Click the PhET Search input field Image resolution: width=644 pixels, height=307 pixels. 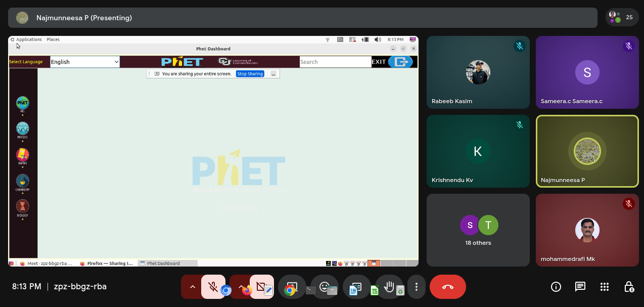(x=335, y=62)
